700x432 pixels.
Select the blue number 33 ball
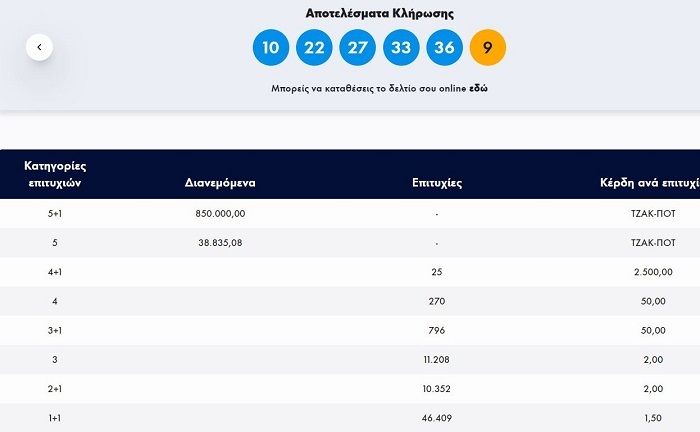pos(401,47)
